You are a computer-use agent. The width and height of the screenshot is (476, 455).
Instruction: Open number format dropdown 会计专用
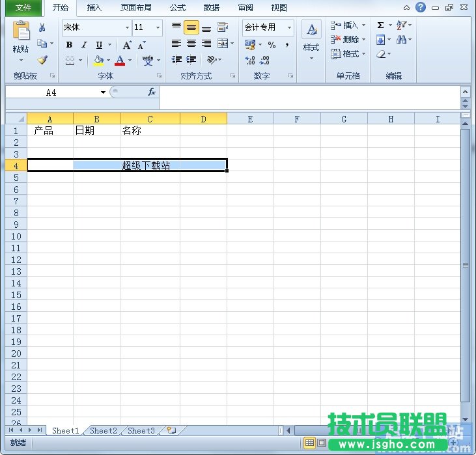pos(289,27)
